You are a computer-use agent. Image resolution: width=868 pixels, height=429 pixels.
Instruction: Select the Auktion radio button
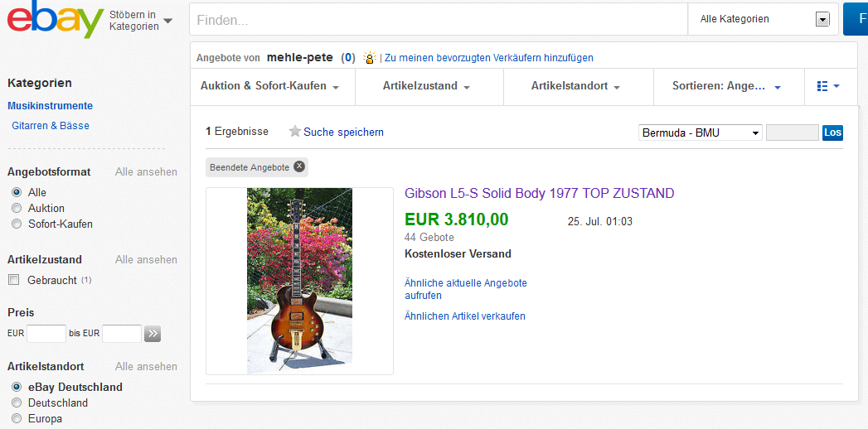pyautogui.click(x=17, y=209)
